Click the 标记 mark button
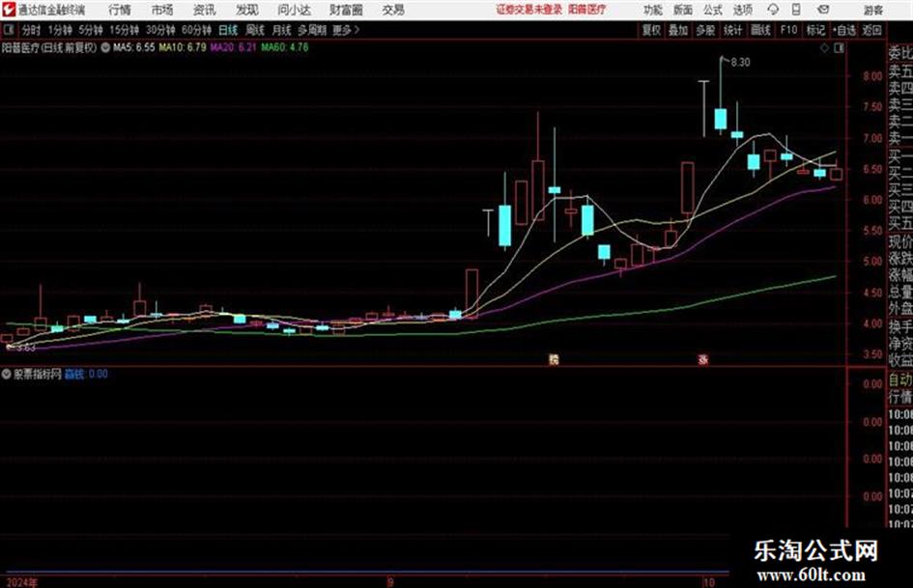 [815, 30]
